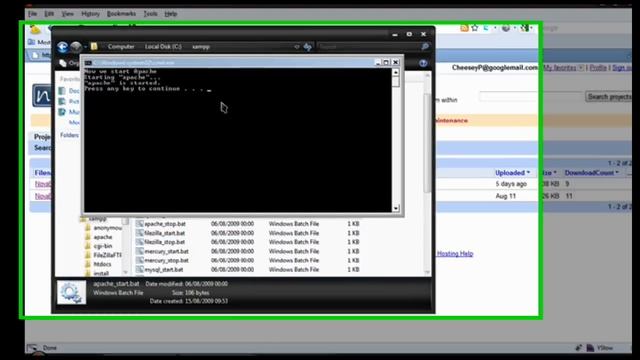
Task: Click xampp in Explorer breadcrumb
Action: pyautogui.click(x=201, y=47)
